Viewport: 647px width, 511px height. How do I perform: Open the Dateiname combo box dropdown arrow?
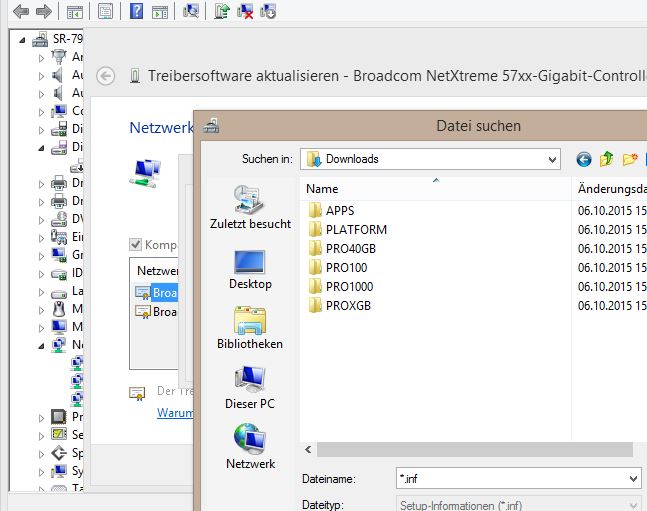tap(633, 479)
